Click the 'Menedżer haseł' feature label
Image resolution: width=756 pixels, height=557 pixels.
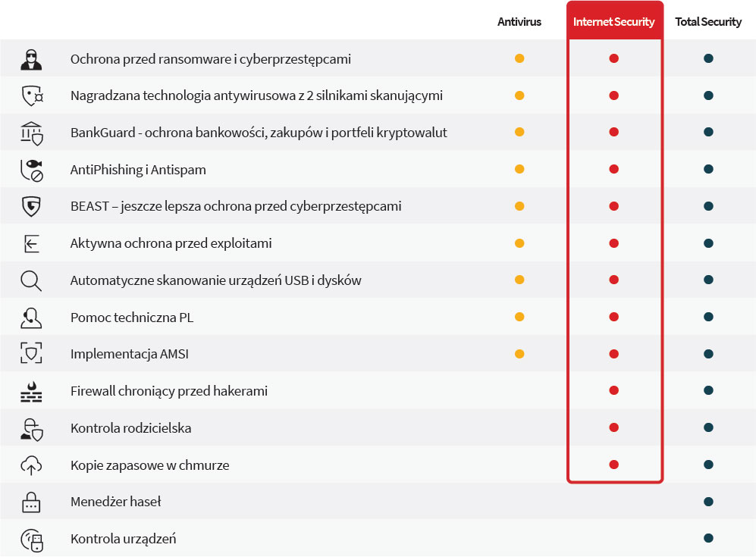(x=115, y=502)
